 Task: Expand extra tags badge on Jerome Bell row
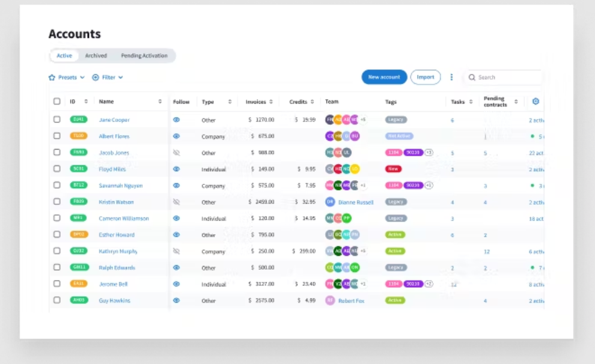[x=429, y=284]
